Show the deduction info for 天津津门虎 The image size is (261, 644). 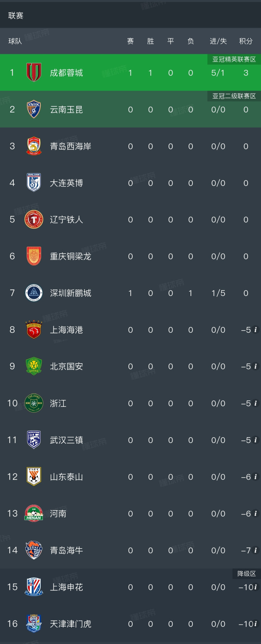point(256,624)
